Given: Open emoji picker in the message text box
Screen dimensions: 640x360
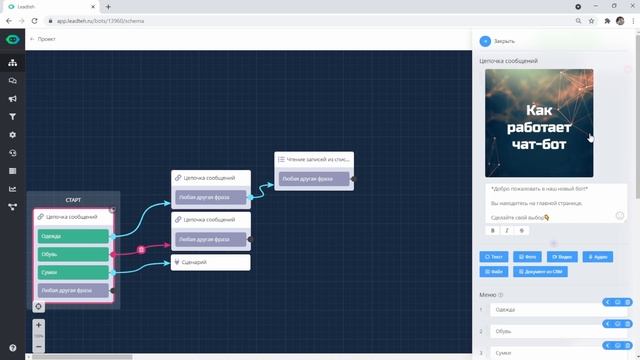Looking at the screenshot, I should tap(620, 216).
